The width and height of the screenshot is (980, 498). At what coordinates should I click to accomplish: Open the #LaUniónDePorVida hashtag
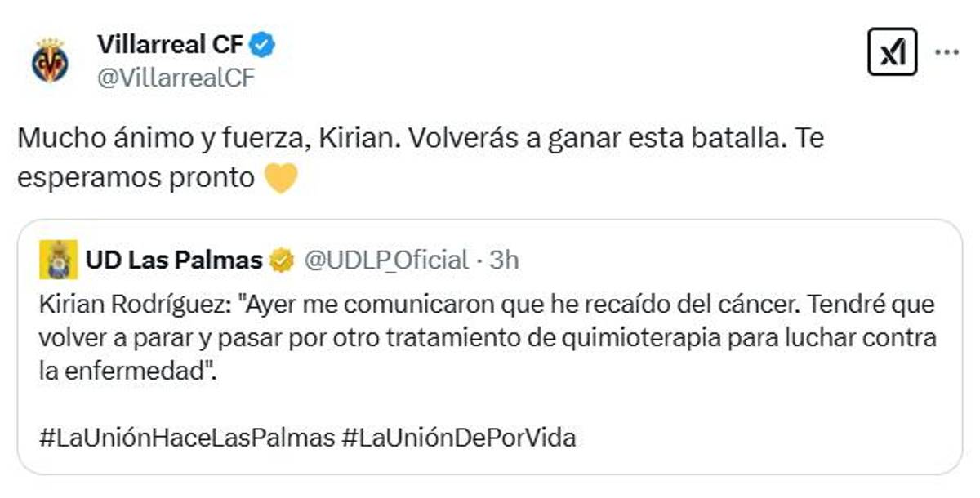pos(458,437)
